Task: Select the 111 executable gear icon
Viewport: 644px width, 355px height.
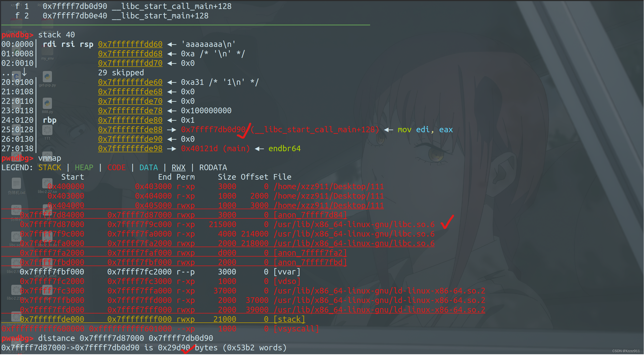Action: (x=47, y=130)
